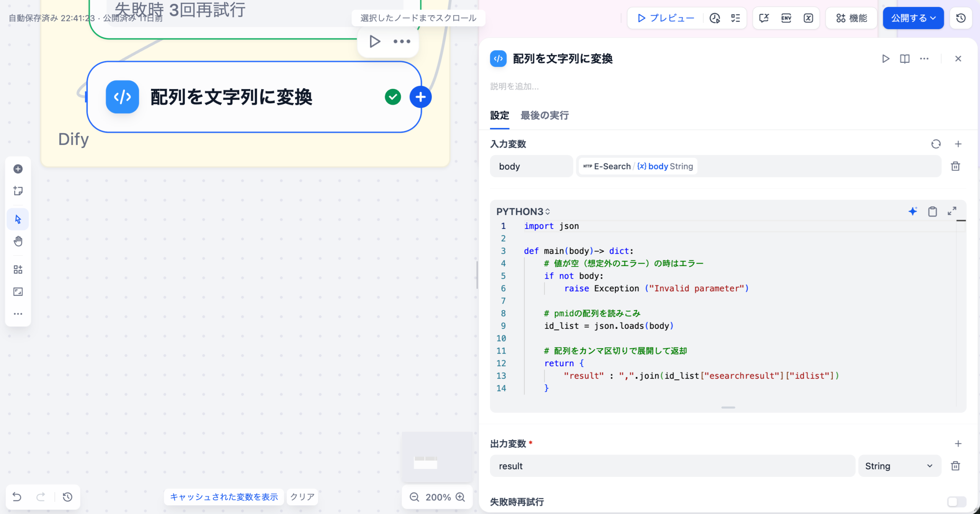
Task: Add next node with blue plus button
Action: (x=420, y=97)
